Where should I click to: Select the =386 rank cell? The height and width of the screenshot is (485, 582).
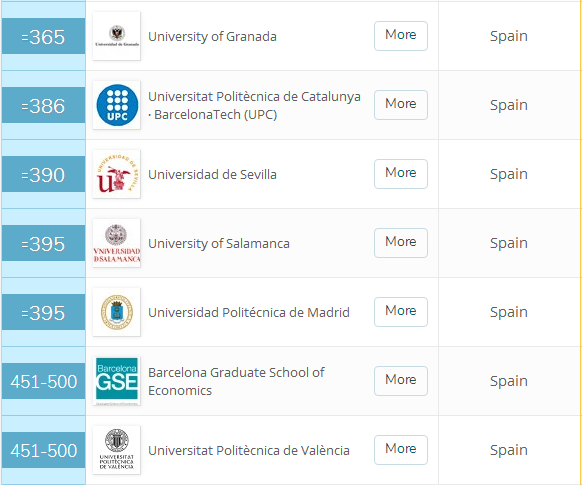point(43,105)
